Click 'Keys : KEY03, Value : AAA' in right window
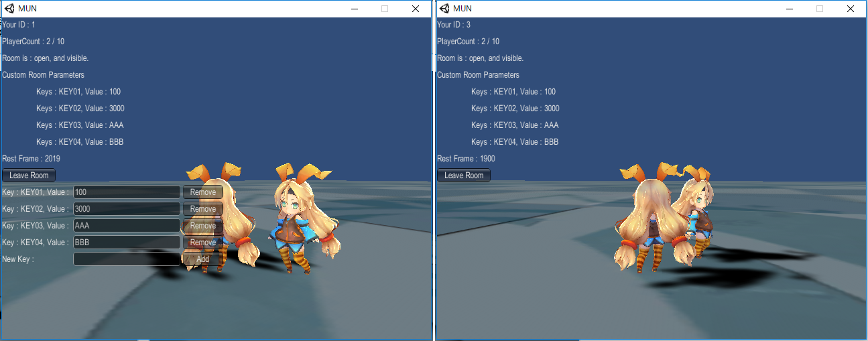This screenshot has width=868, height=341. tap(515, 125)
